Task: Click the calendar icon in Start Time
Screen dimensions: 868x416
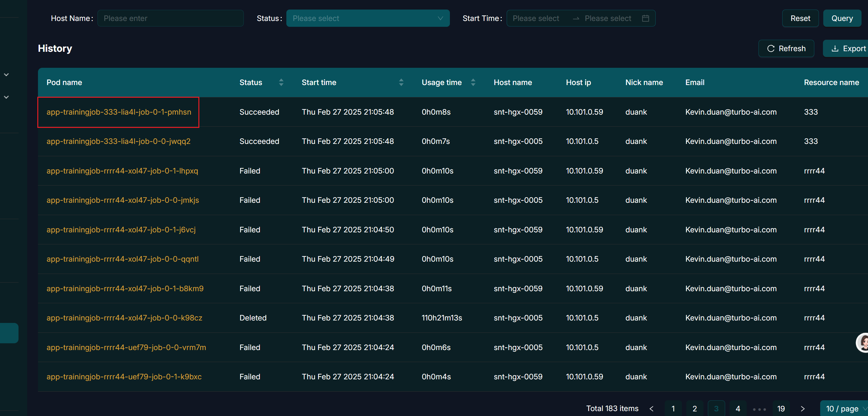Action: [645, 18]
